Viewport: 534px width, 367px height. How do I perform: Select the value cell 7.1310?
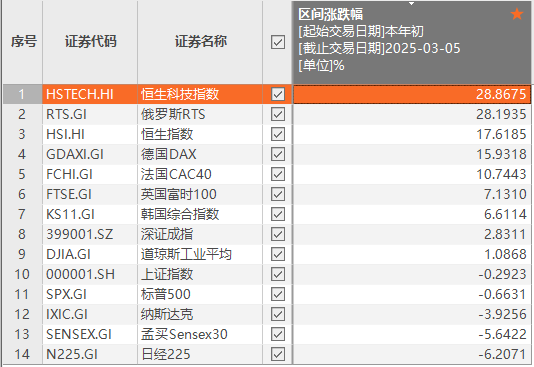click(x=412, y=194)
